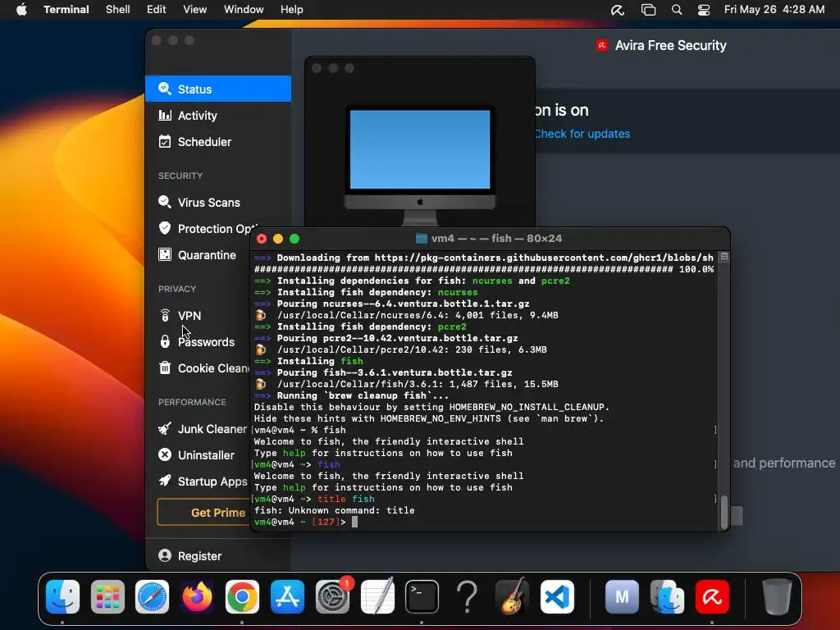The width and height of the screenshot is (840, 630).
Task: Click the question mark icon in the Dock
Action: pos(467,596)
